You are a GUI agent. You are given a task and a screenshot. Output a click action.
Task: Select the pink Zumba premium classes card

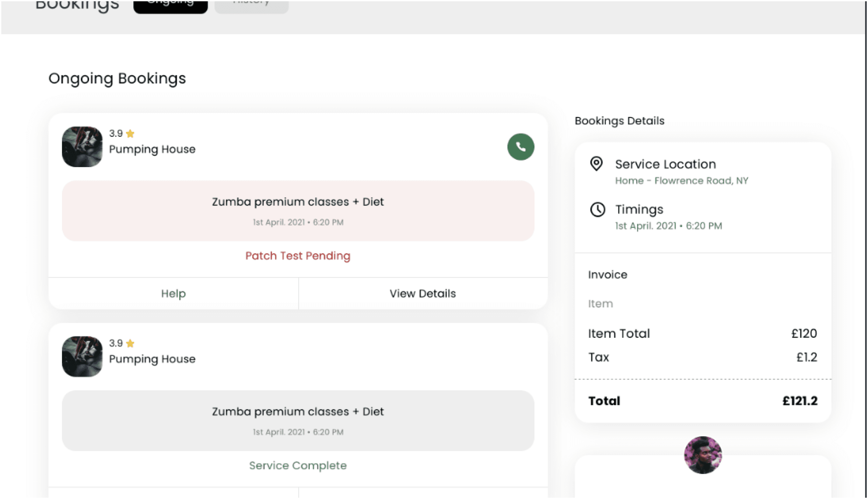298,211
